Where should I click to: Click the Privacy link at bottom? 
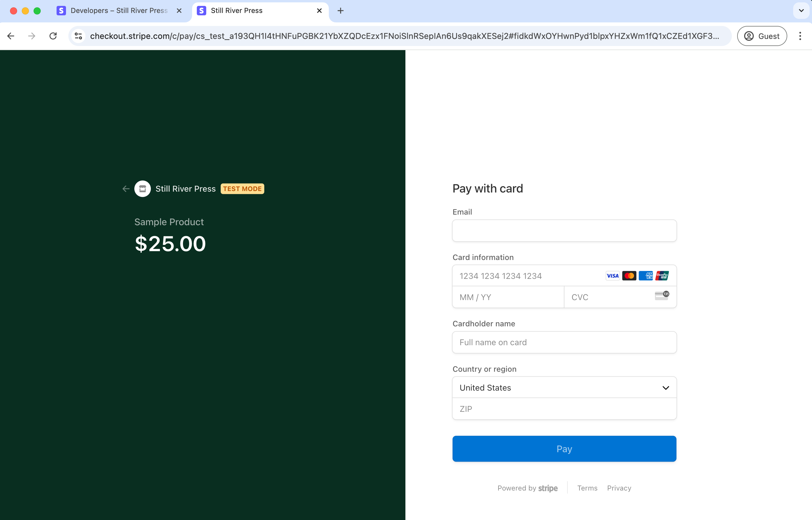tap(619, 488)
